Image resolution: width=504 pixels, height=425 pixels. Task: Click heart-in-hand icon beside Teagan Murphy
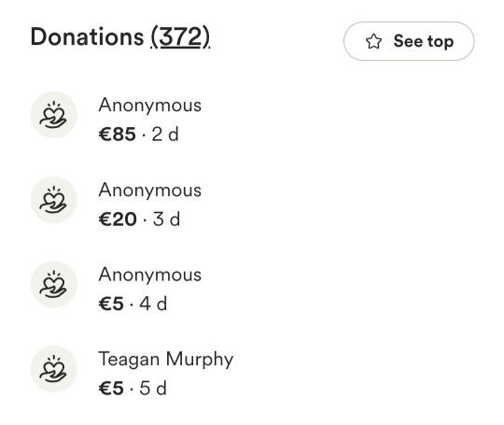[54, 369]
